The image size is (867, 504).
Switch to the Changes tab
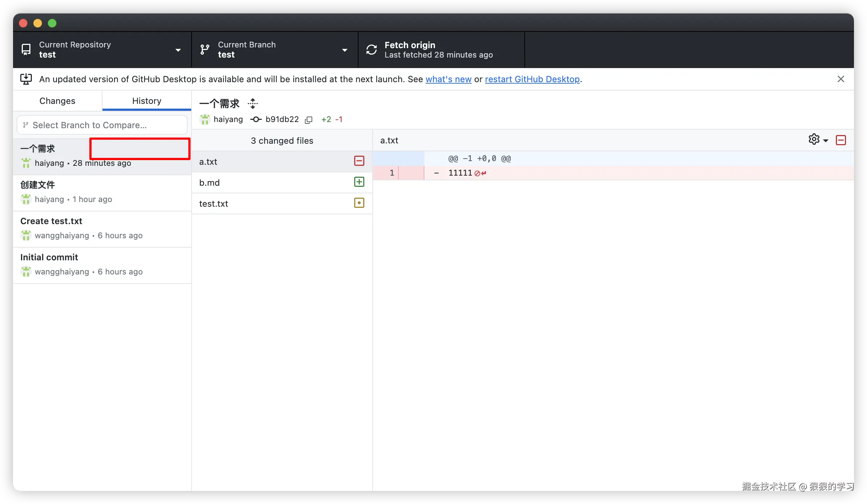click(x=57, y=101)
